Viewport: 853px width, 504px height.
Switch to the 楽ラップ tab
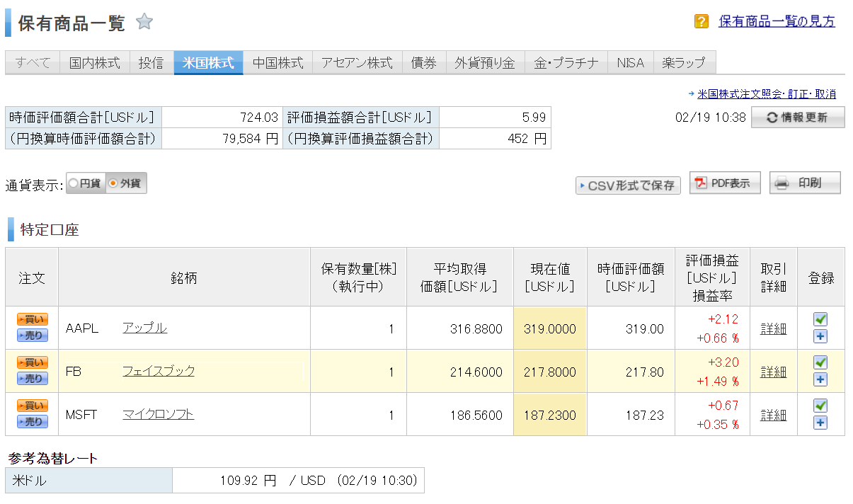[684, 63]
